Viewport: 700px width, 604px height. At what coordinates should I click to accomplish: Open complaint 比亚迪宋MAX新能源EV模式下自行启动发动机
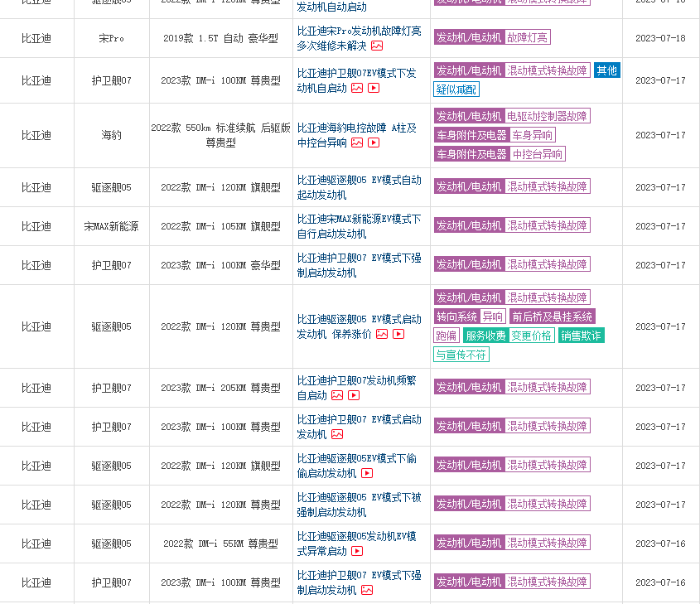click(x=359, y=226)
